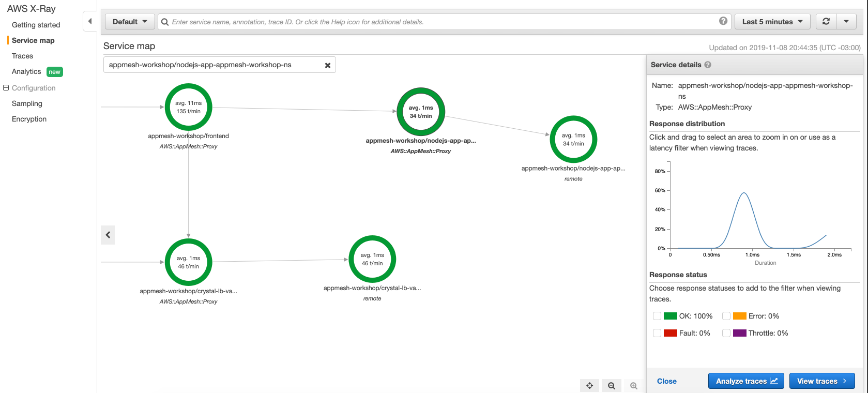Click the Analyze traces button
This screenshot has height=393, width=868.
tap(746, 381)
